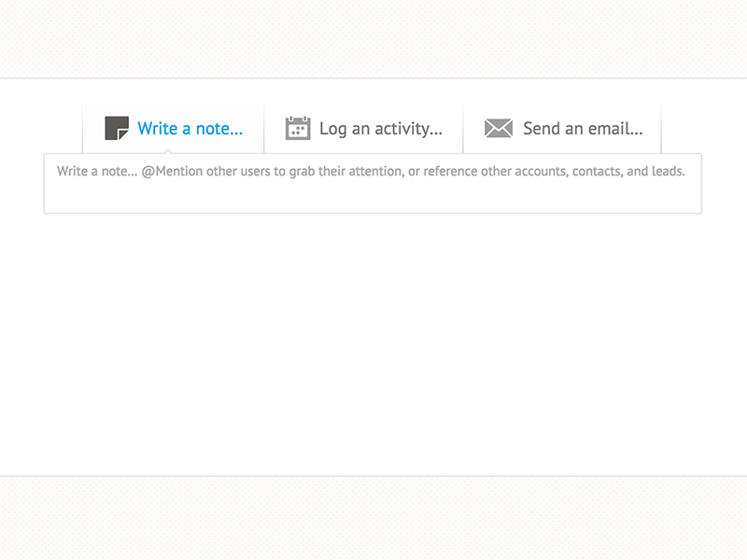The image size is (747, 560).
Task: Select the calendar icon beside Log an activity
Action: (x=297, y=128)
